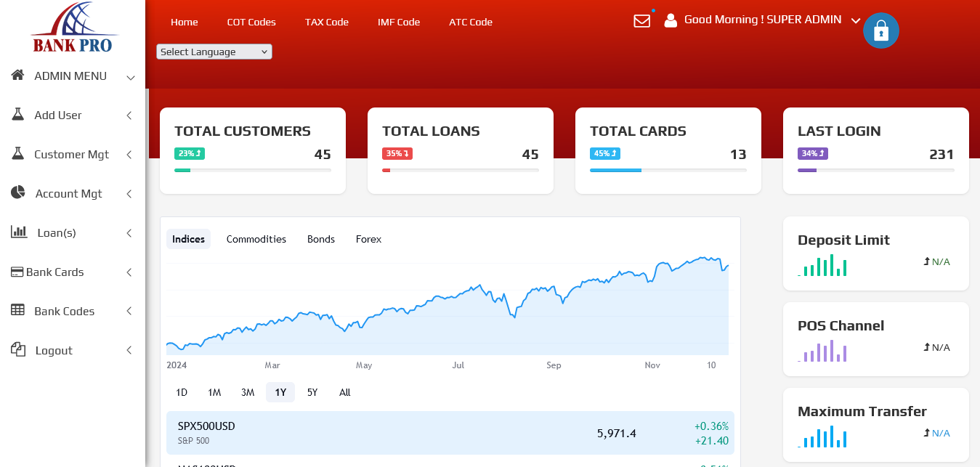Open the COT Codes menu item
This screenshot has height=467, width=980.
[251, 22]
